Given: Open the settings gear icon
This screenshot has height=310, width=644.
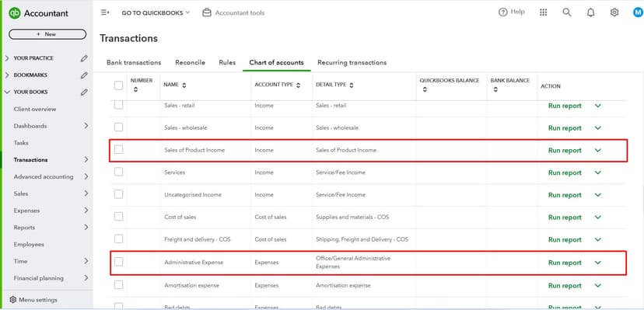Looking at the screenshot, I should (614, 12).
